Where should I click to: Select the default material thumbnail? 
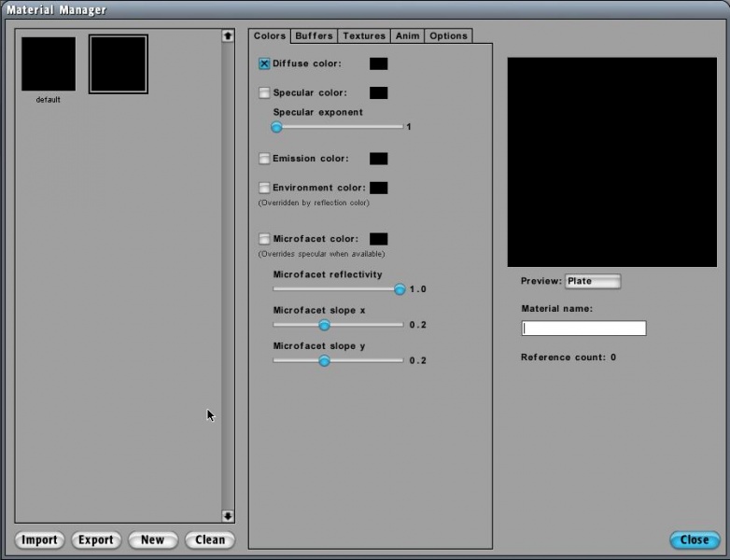tap(49, 64)
